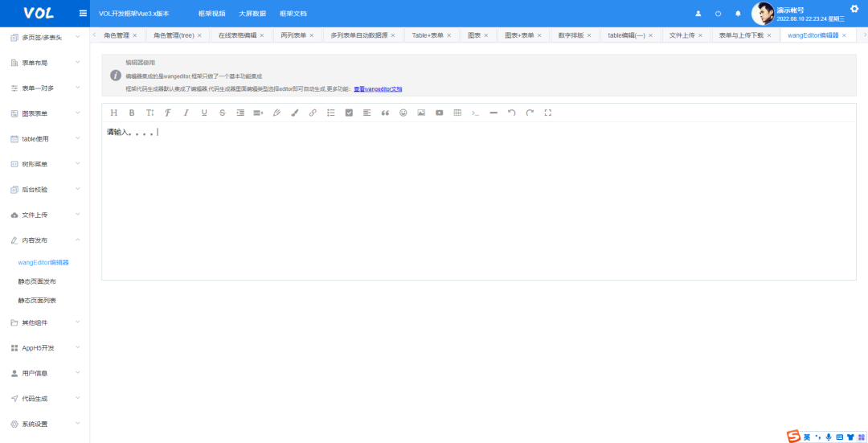
Task: Insert a todo checkbox item
Action: 349,113
